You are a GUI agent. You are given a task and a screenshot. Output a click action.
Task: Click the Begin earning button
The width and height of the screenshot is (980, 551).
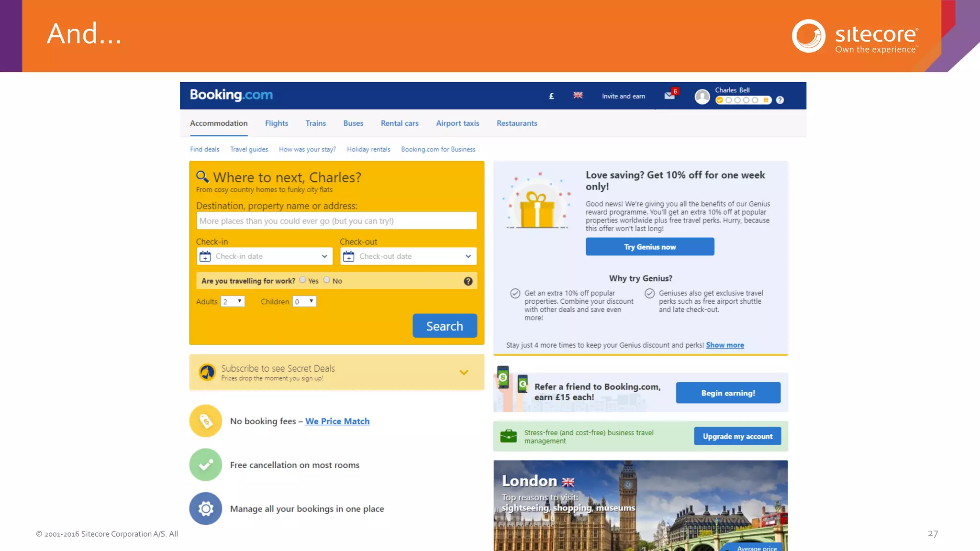click(728, 393)
